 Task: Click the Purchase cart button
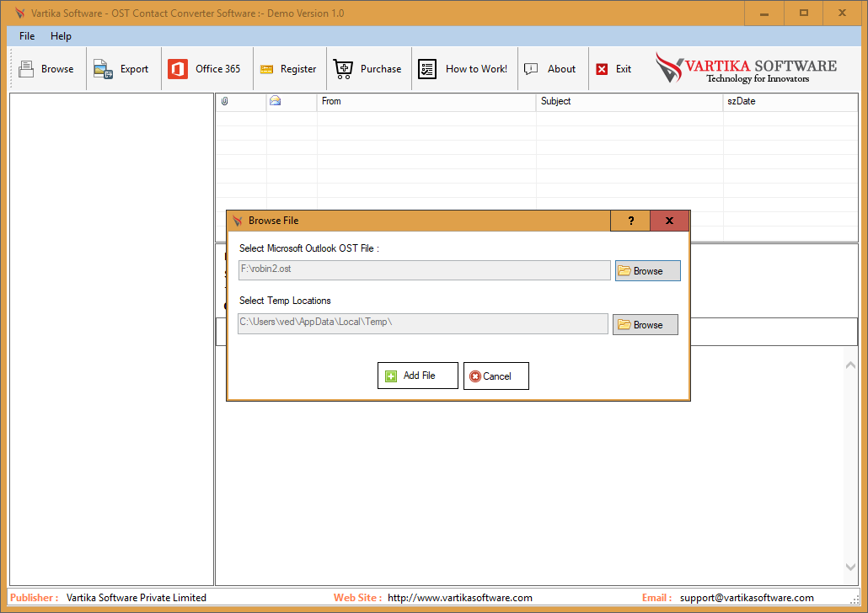click(x=367, y=69)
